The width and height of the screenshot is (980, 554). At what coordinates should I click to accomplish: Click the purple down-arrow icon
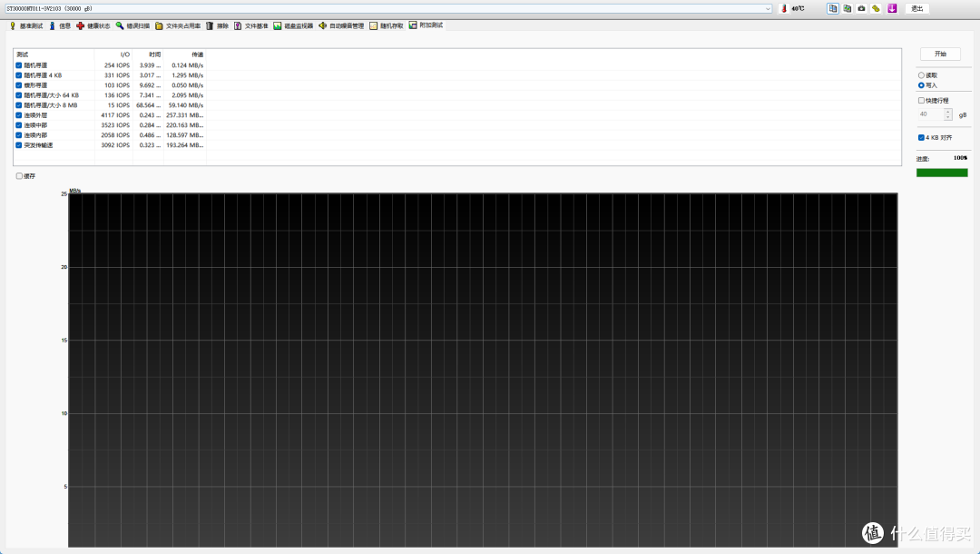pyautogui.click(x=892, y=9)
